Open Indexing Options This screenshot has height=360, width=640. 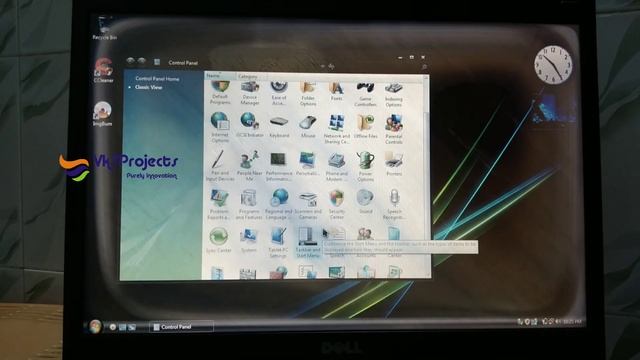[x=393, y=94]
